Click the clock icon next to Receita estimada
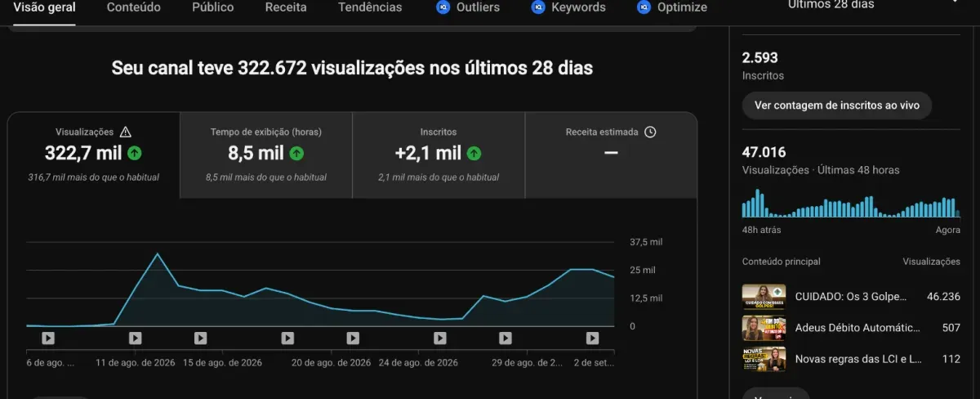The width and height of the screenshot is (980, 399). (650, 132)
